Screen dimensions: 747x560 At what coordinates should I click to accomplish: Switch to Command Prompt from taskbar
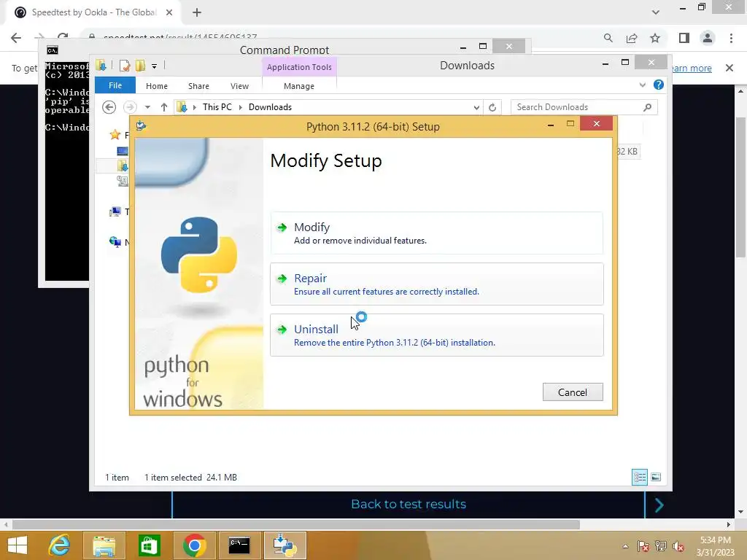click(239, 545)
